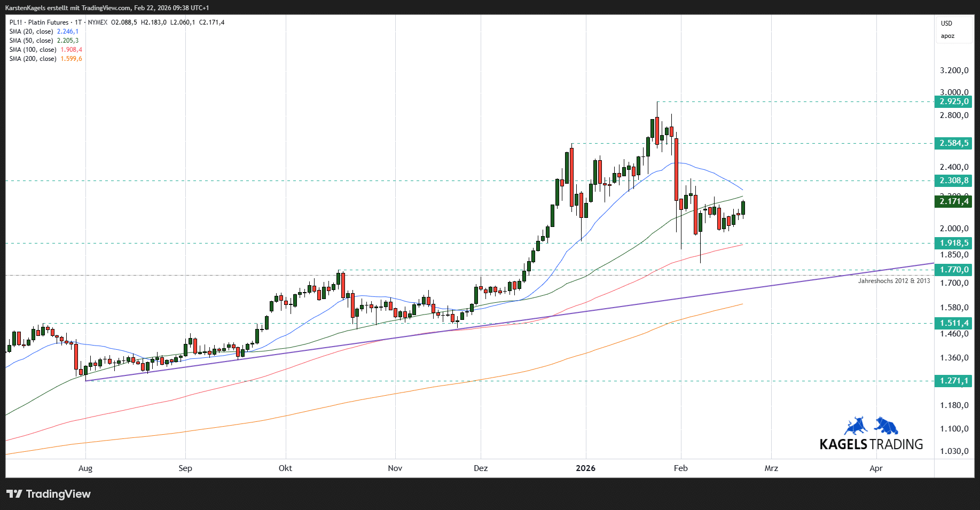Viewport: 980px width, 510px height.
Task: Click the 2.925,0 price level tag
Action: click(953, 101)
